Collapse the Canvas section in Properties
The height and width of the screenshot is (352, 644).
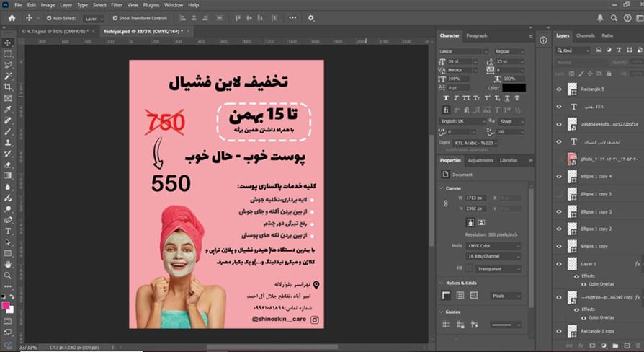441,188
